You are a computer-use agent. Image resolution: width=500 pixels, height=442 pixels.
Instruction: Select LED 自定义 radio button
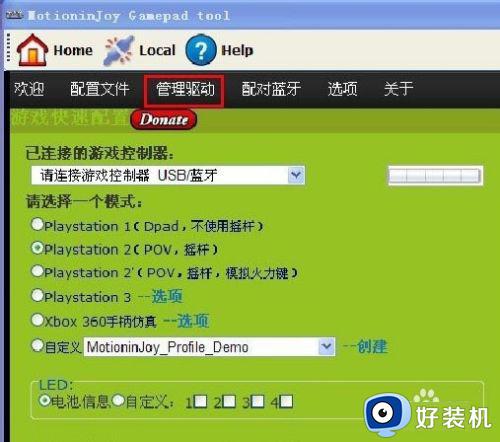tap(118, 400)
